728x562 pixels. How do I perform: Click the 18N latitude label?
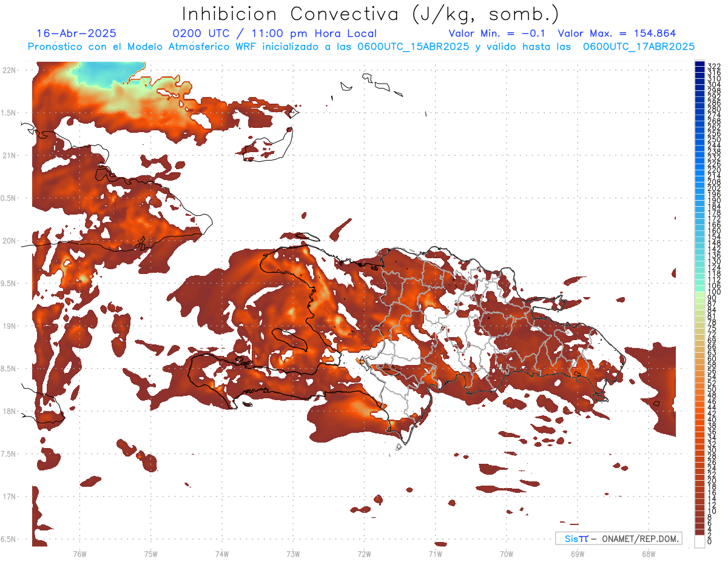pos(10,411)
